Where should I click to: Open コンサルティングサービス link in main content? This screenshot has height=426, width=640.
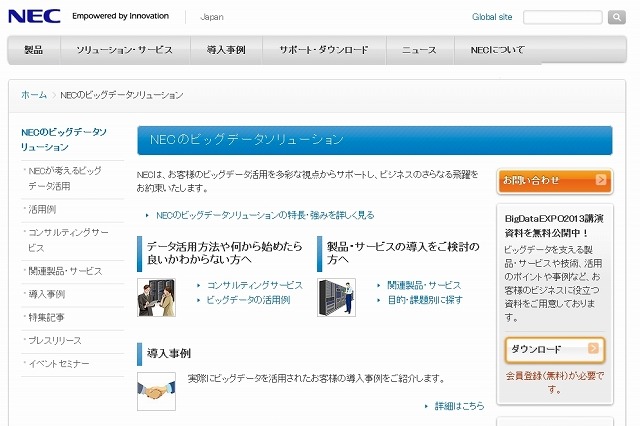tap(255, 285)
